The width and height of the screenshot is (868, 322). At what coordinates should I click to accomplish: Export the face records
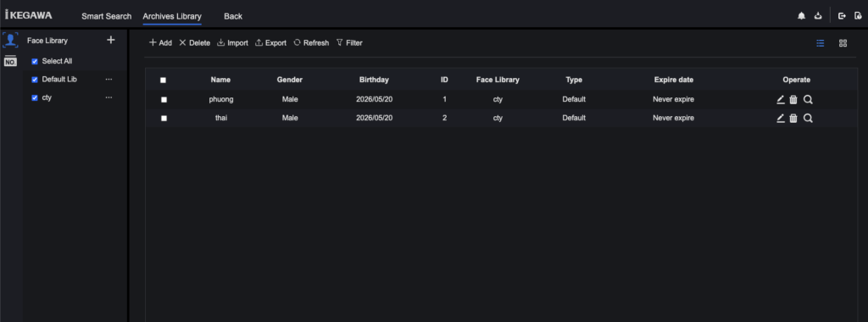click(270, 42)
